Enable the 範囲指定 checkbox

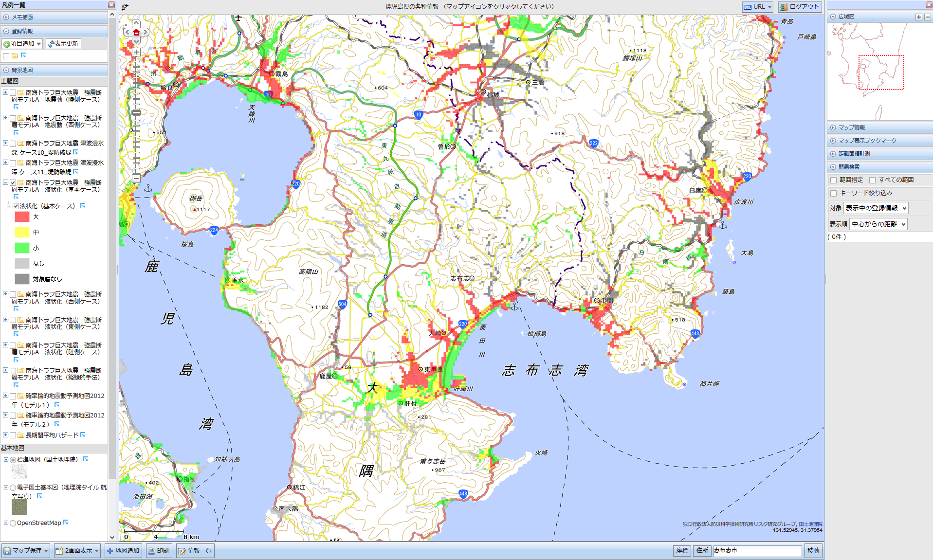(833, 180)
